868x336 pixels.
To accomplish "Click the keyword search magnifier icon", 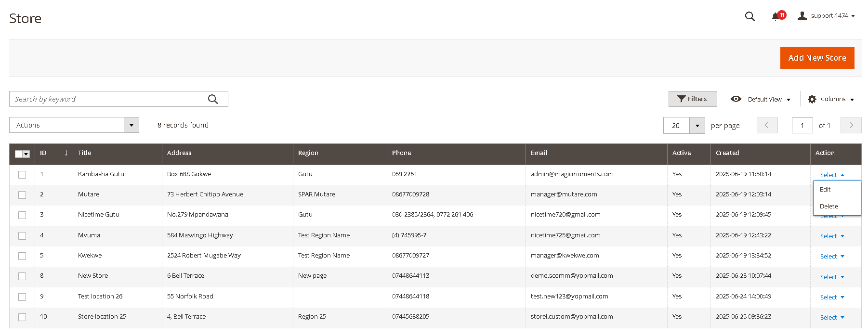I will tap(213, 99).
